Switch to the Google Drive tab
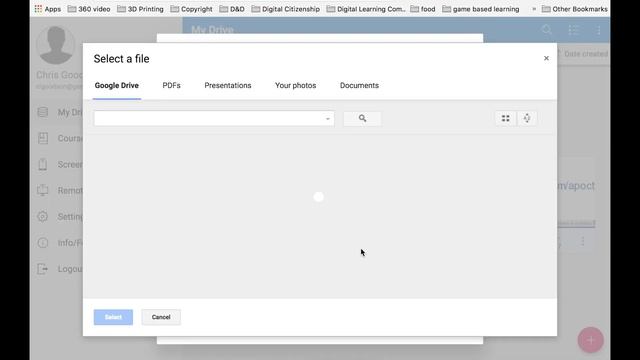640x360 pixels. pyautogui.click(x=117, y=86)
